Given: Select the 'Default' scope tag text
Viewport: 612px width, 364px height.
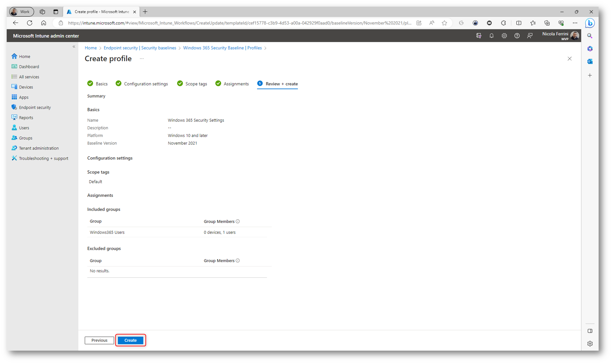Looking at the screenshot, I should [96, 182].
